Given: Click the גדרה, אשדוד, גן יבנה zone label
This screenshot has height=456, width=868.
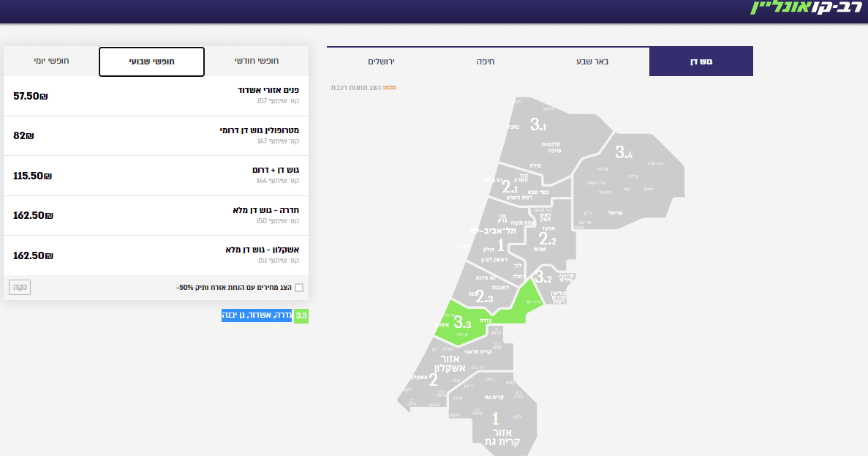Looking at the screenshot, I should (257, 315).
